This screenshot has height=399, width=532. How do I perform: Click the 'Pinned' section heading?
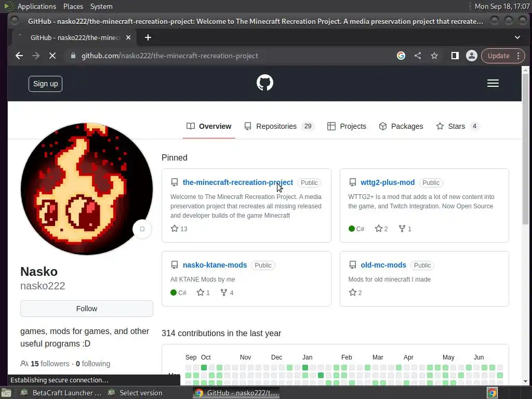click(175, 158)
